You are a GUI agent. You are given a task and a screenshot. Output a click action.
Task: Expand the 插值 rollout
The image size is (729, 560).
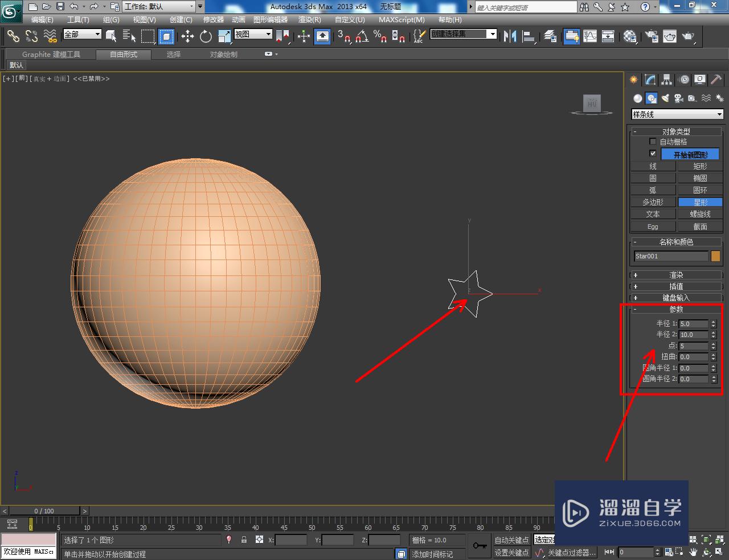pyautogui.click(x=676, y=286)
